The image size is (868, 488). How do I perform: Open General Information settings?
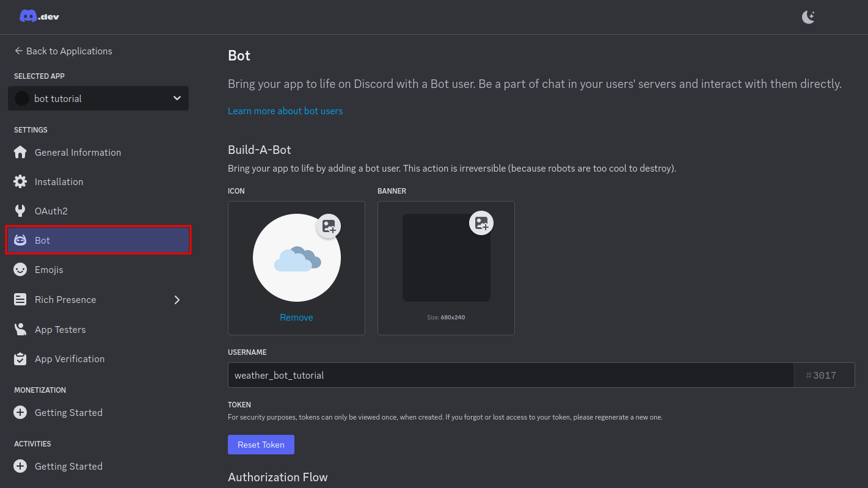click(x=78, y=152)
